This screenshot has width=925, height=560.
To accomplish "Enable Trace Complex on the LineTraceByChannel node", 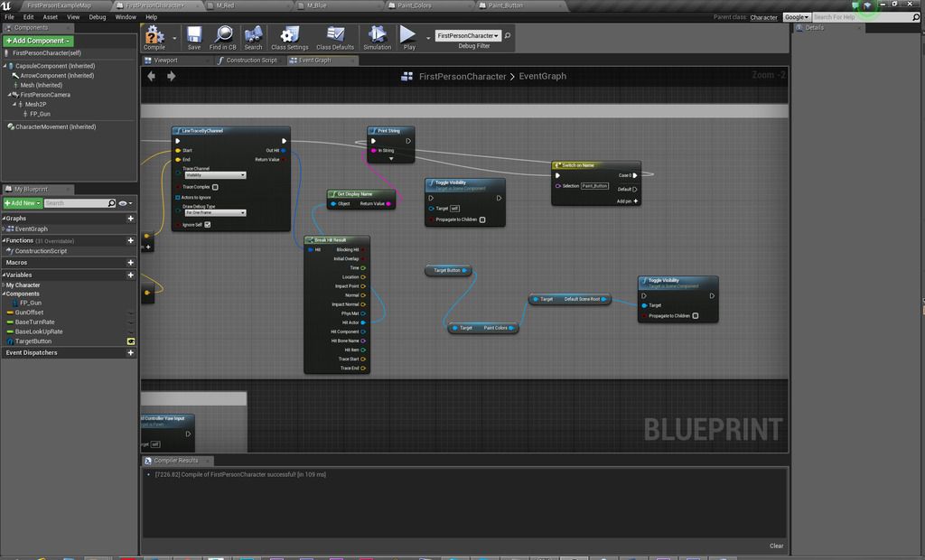I will click(x=215, y=187).
